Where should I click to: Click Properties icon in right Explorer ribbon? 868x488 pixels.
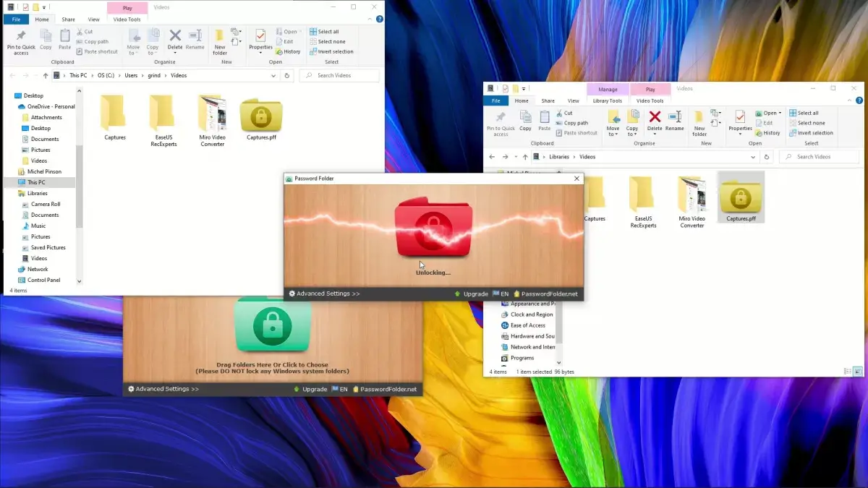click(740, 120)
